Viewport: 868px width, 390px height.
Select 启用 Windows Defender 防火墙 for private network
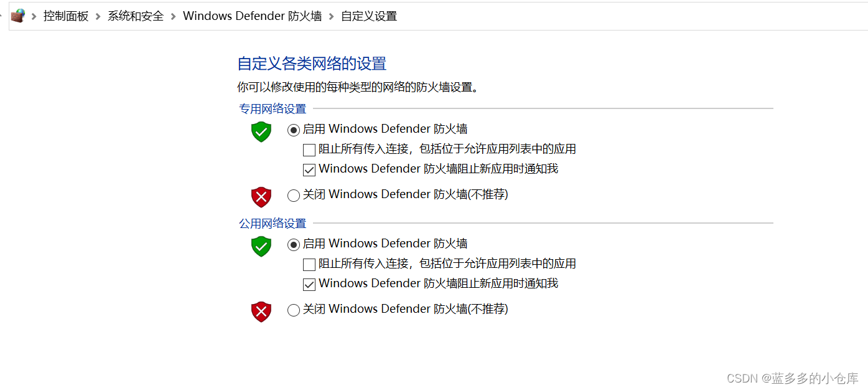pyautogui.click(x=294, y=130)
